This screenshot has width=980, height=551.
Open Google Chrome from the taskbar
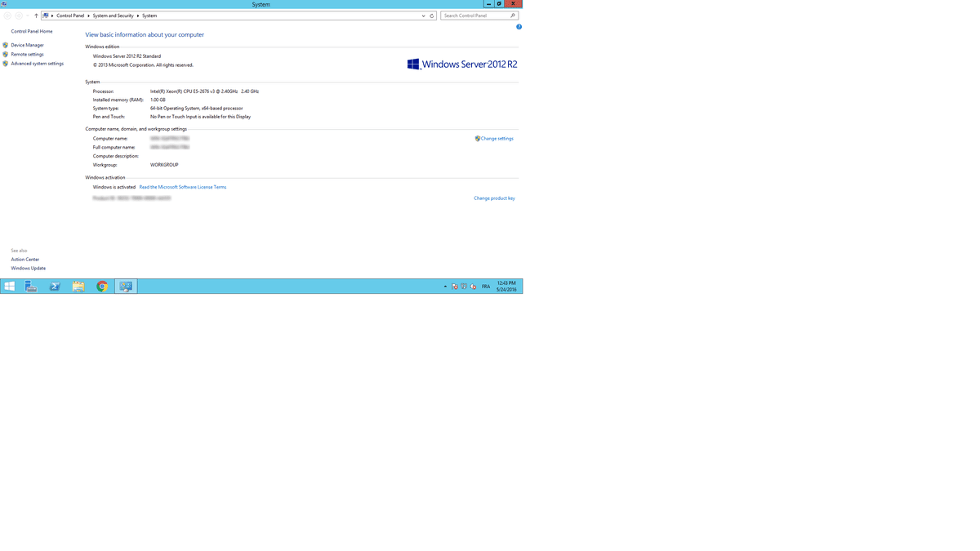coord(102,287)
